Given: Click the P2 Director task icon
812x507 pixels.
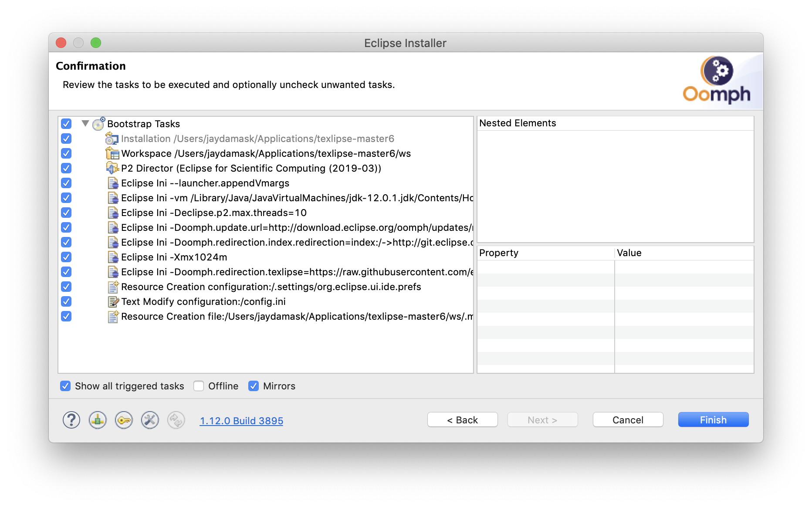Looking at the screenshot, I should pyautogui.click(x=112, y=168).
